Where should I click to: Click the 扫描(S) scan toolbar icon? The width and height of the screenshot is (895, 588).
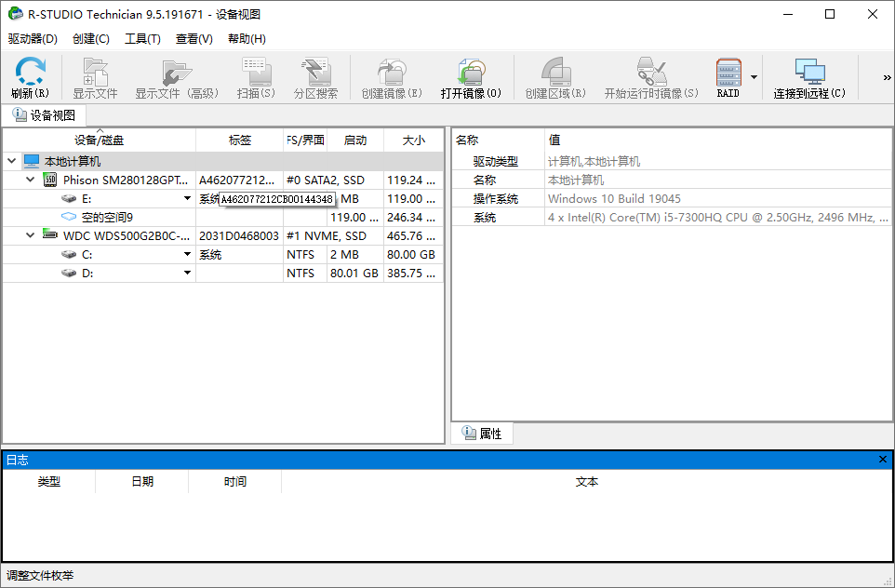click(x=256, y=72)
